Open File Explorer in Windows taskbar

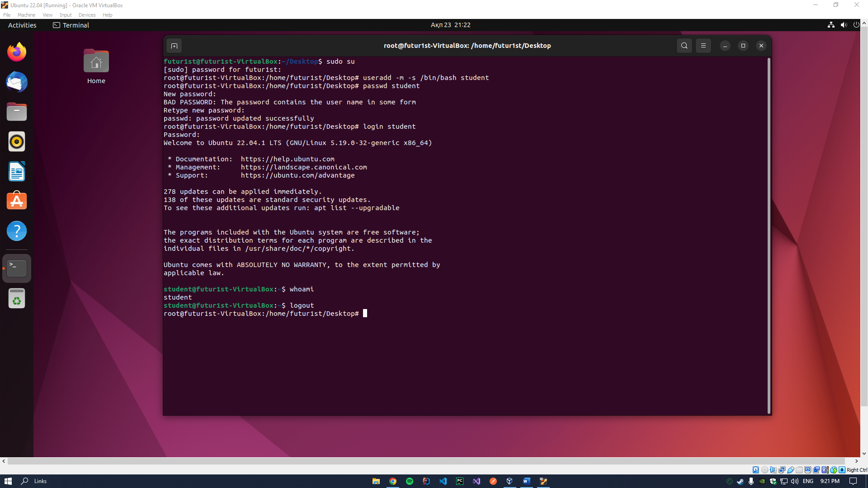pos(376,481)
